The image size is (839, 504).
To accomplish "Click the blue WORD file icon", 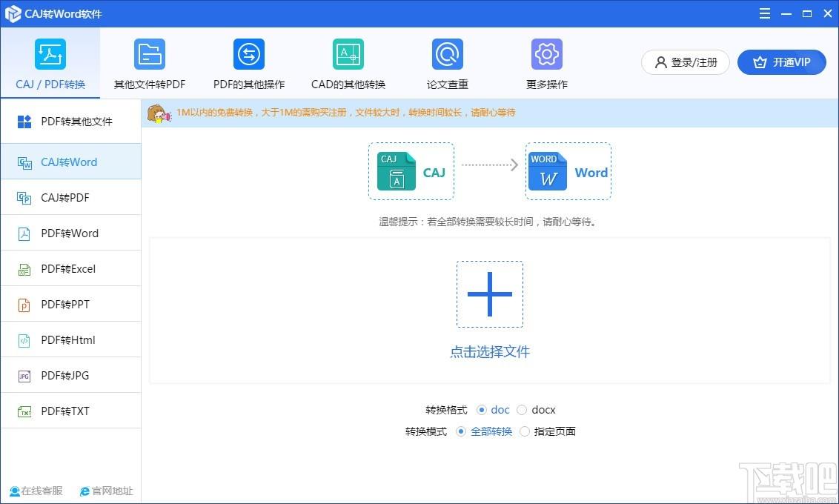I will [548, 171].
